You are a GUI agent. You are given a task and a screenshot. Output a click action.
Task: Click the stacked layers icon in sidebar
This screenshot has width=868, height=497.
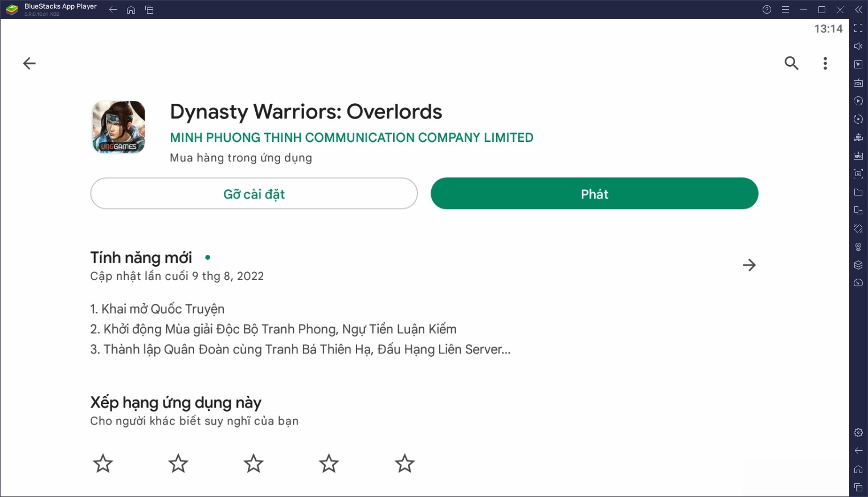pos(858,265)
